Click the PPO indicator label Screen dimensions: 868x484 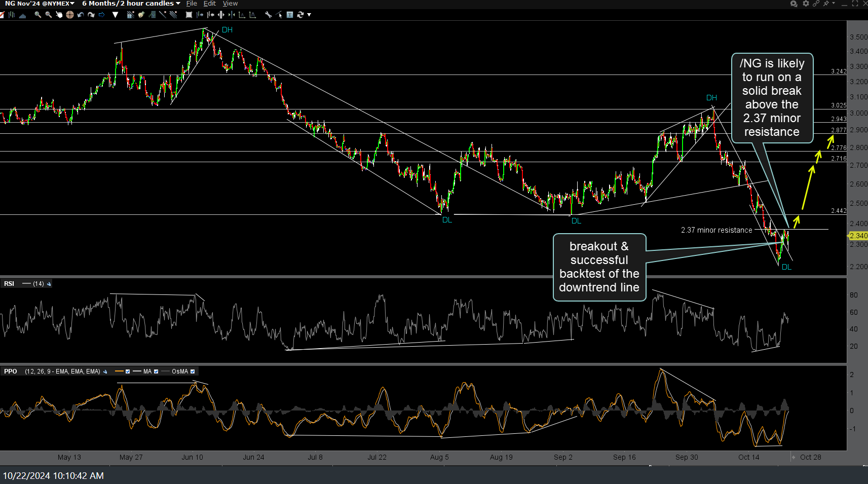point(11,371)
